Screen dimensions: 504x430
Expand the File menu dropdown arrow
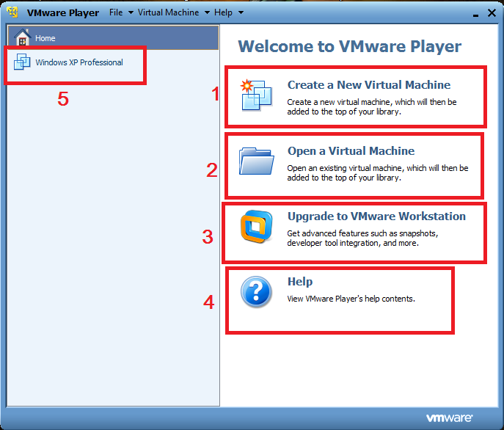[131, 13]
